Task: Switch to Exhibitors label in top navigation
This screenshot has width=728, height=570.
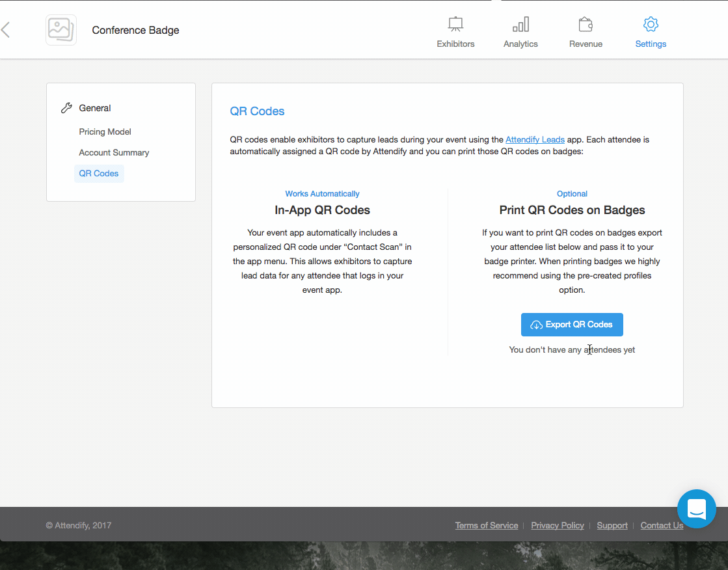Action: click(x=455, y=44)
